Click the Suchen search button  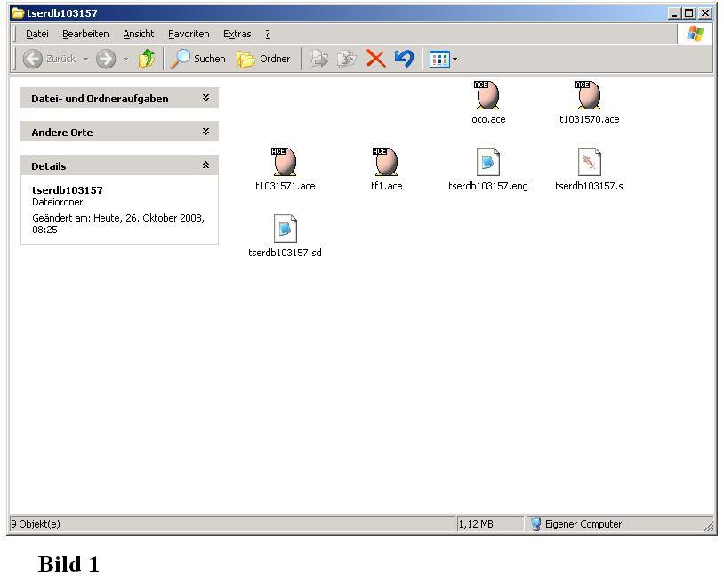198,59
